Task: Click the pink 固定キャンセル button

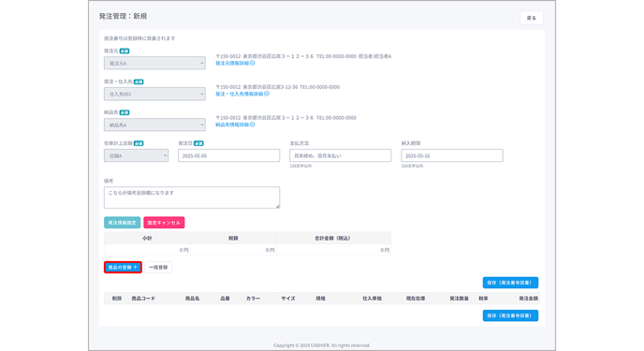Action: (164, 223)
